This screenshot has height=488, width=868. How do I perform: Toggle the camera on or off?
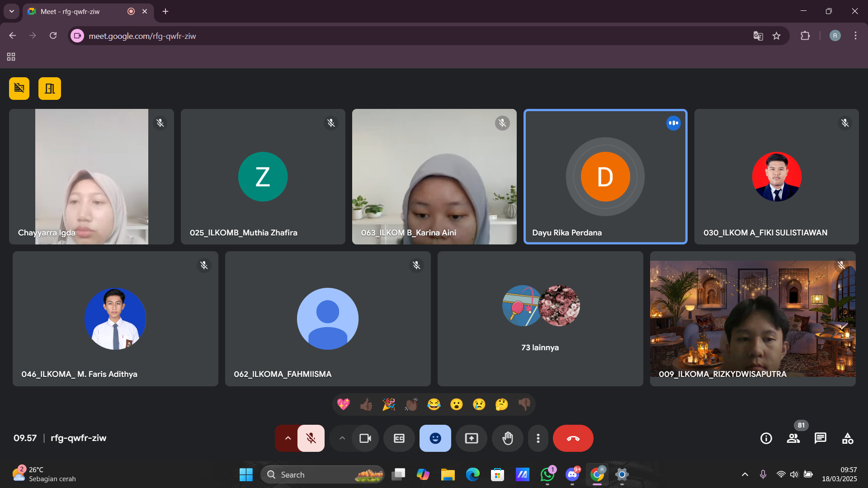pos(365,438)
